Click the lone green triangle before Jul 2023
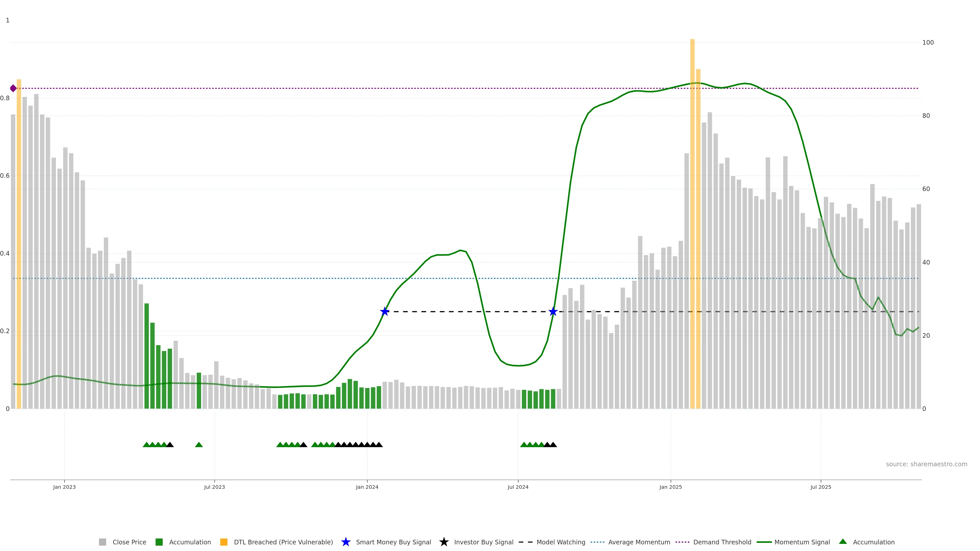Screen dimensions: 980x551 click(199, 445)
